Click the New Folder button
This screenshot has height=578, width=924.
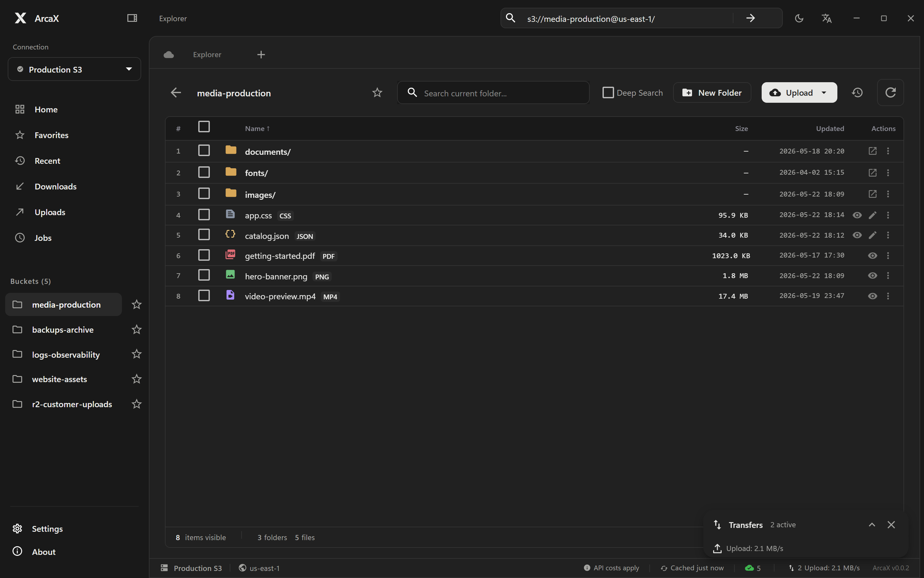click(712, 92)
